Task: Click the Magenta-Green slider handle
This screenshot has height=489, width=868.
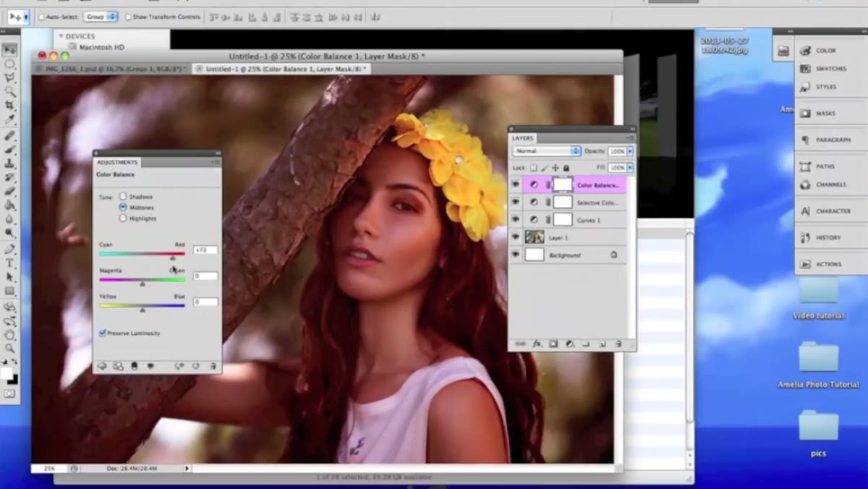Action: point(142,284)
